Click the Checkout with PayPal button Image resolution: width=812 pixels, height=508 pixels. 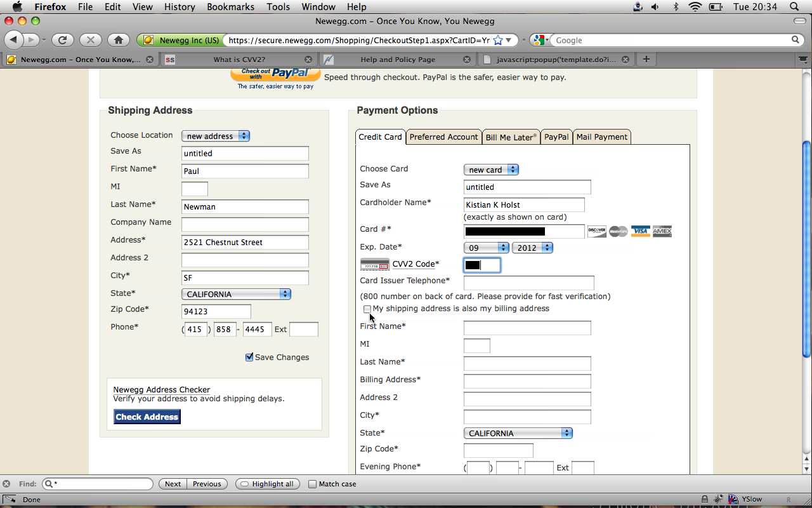point(275,74)
